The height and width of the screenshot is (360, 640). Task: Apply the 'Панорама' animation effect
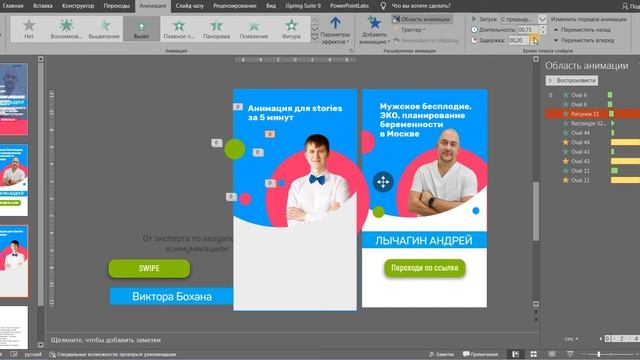point(216,29)
